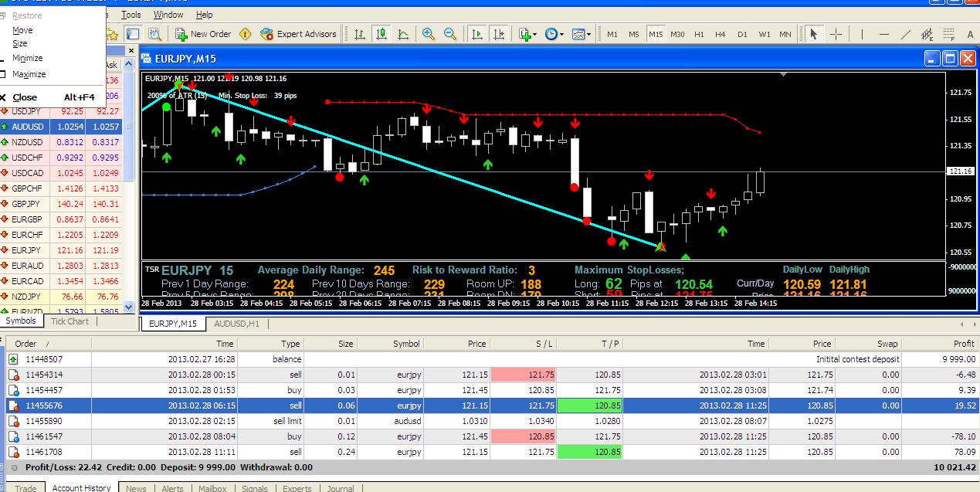This screenshot has height=492, width=980.
Task: Zoom in on the chart
Action: [429, 34]
